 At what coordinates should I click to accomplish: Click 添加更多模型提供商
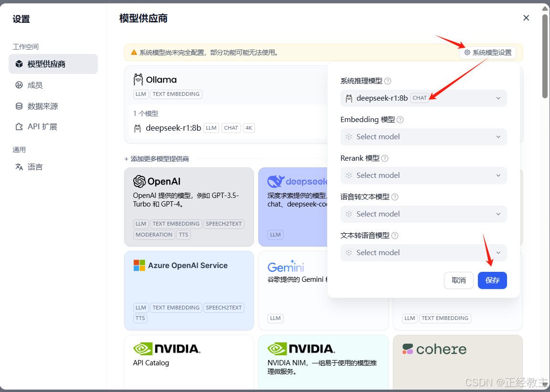point(157,159)
